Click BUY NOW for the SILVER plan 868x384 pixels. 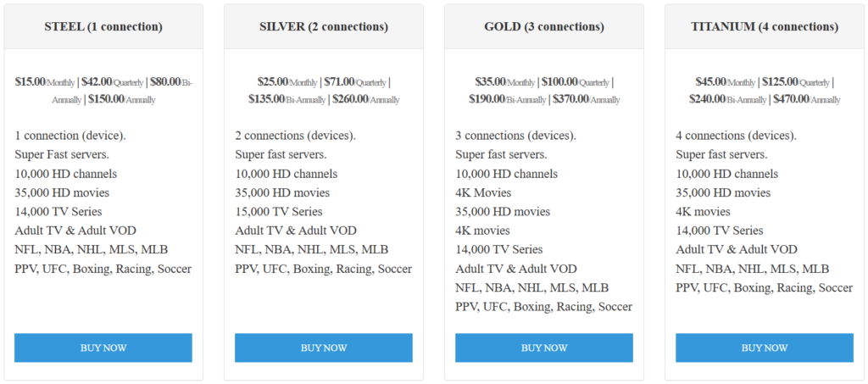(x=323, y=348)
